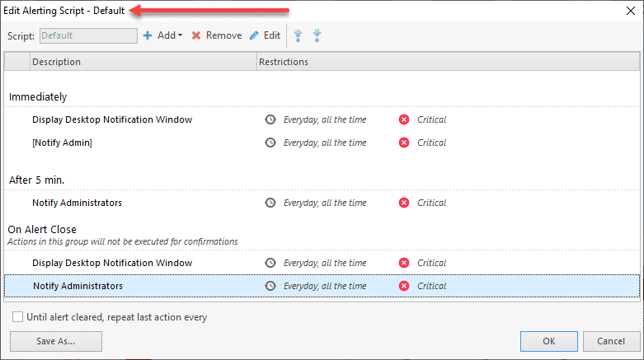Click the Restrictions column header
Viewport: 644px width, 360px height.
[284, 62]
